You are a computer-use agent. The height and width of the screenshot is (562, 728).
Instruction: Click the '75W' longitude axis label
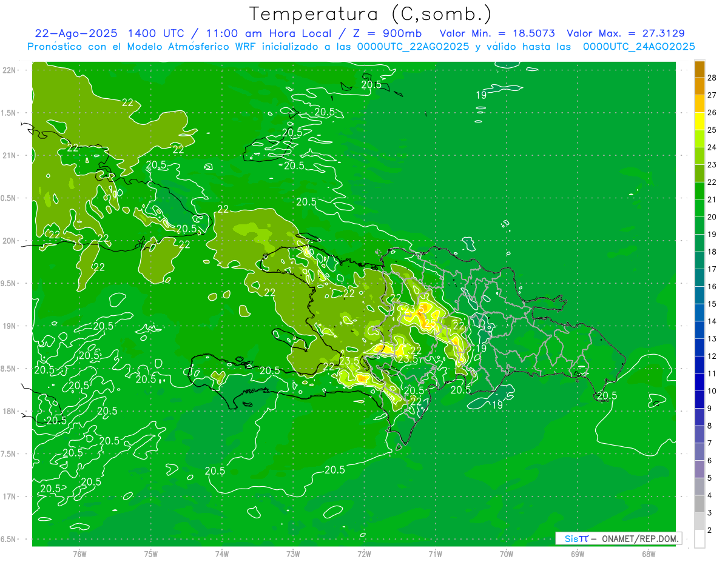151,554
